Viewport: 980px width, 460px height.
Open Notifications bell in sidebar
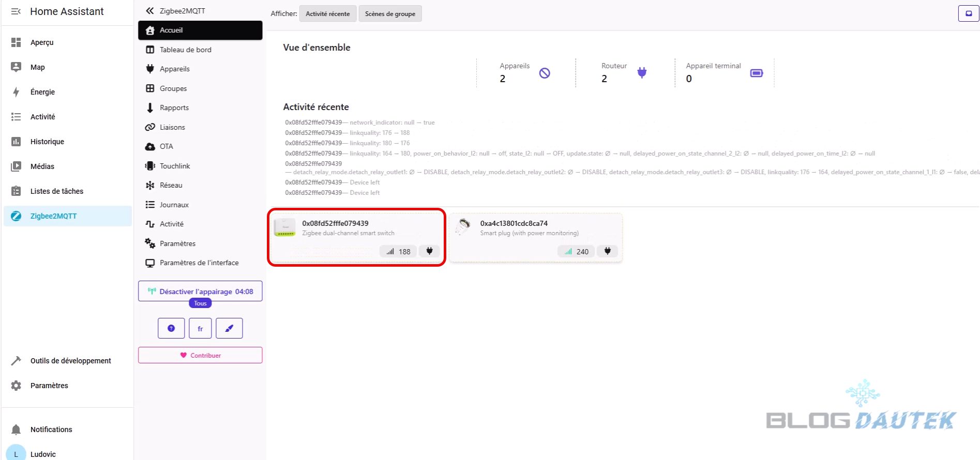click(x=17, y=430)
